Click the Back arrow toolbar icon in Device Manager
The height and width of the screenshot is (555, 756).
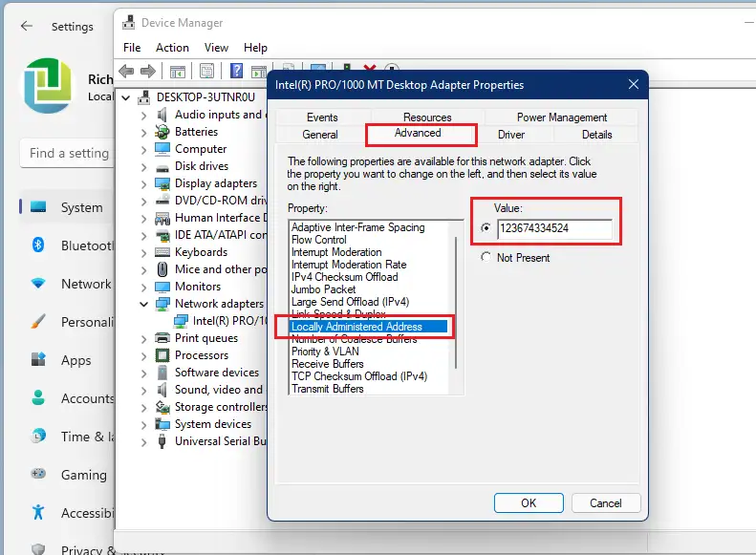[126, 72]
